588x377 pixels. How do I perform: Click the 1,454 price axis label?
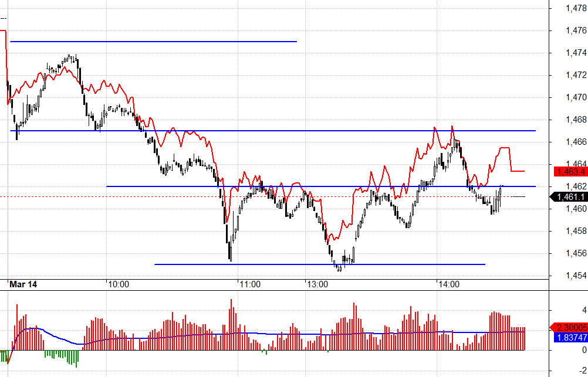(575, 276)
